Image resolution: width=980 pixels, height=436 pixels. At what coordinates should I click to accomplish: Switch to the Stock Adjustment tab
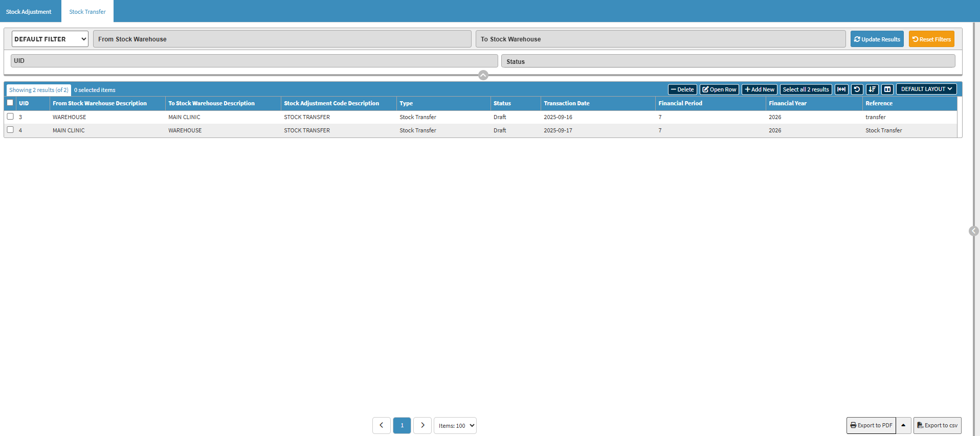pos(29,12)
